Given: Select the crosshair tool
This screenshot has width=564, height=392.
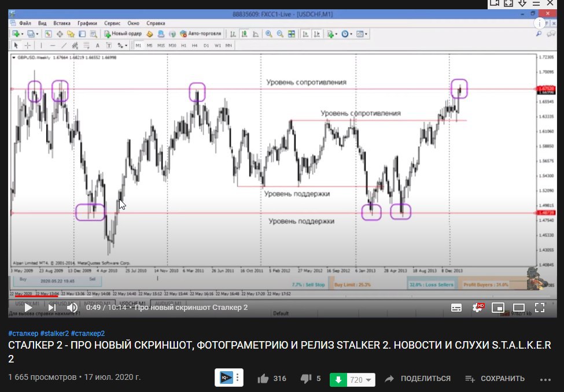Looking at the screenshot, I should coord(27,45).
